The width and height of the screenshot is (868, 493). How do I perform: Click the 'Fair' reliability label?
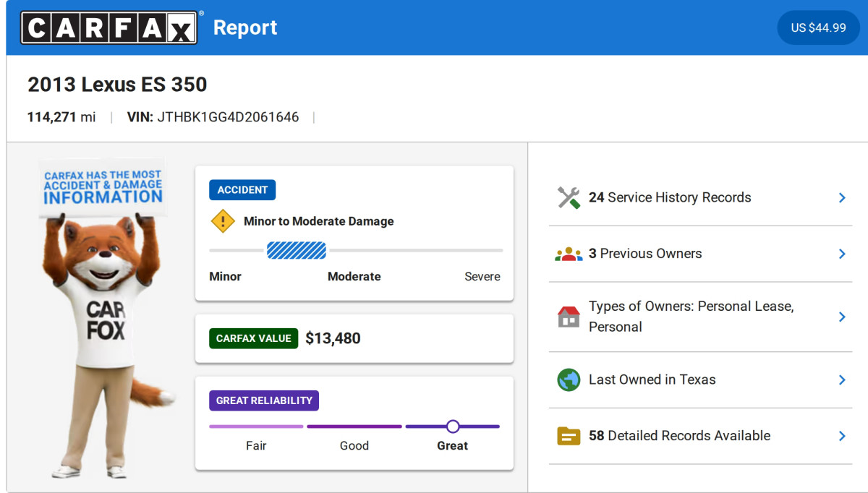click(x=256, y=446)
